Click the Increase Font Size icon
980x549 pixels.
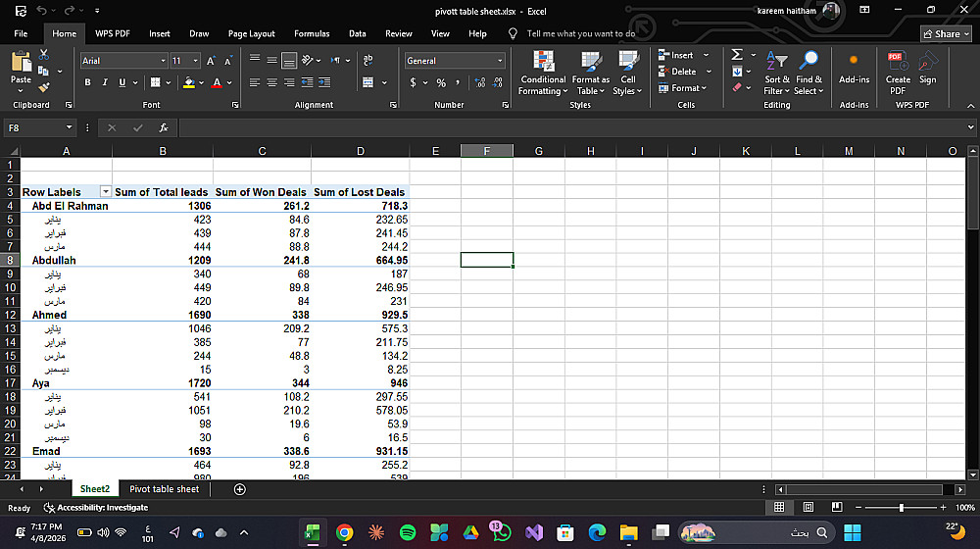pos(212,61)
